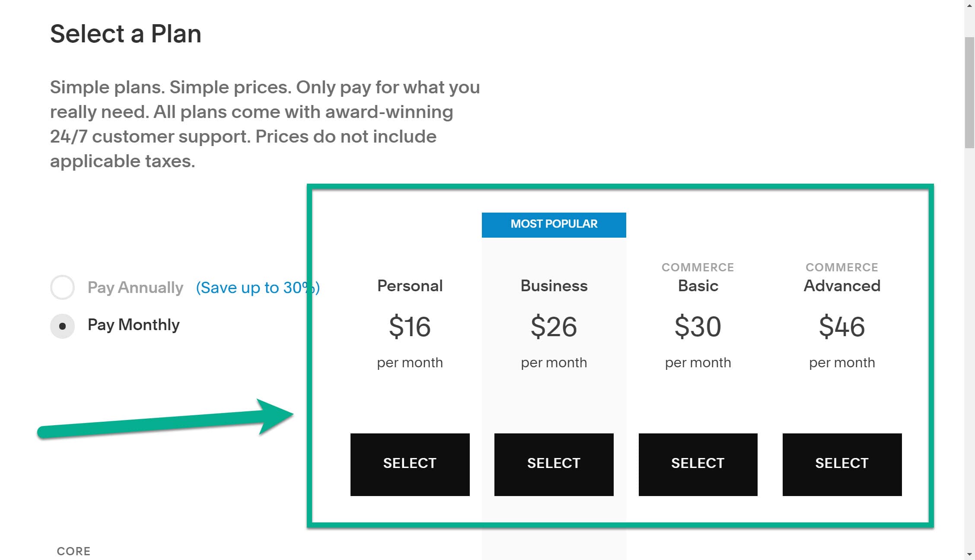Click SELECT under the Business plan
Viewport: 975px width, 560px height.
pos(554,463)
